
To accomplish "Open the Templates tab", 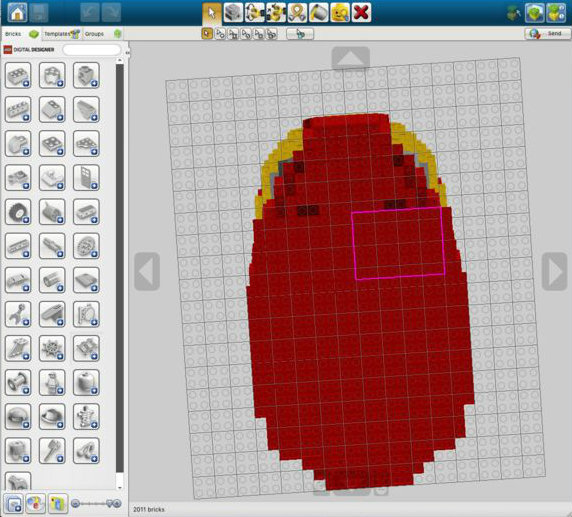I will tap(62, 34).
